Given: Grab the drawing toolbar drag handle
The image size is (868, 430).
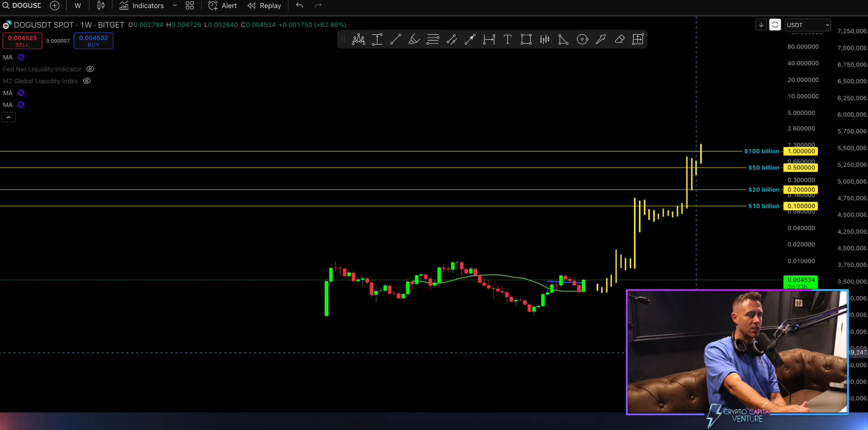Looking at the screenshot, I should pos(343,39).
